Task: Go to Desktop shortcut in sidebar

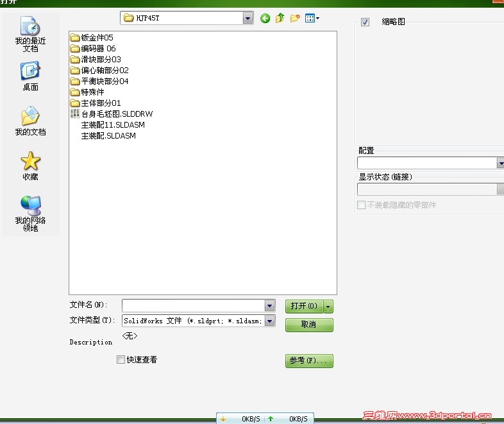Action: pos(30,76)
